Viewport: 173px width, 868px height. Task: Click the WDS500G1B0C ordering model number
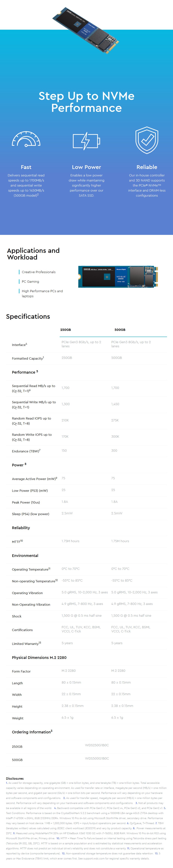(97, 758)
